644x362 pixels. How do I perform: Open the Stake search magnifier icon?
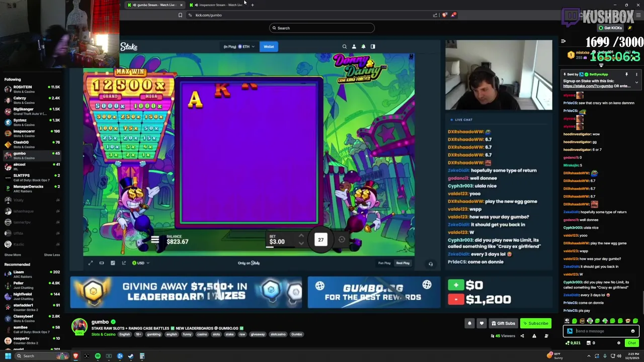tap(345, 46)
